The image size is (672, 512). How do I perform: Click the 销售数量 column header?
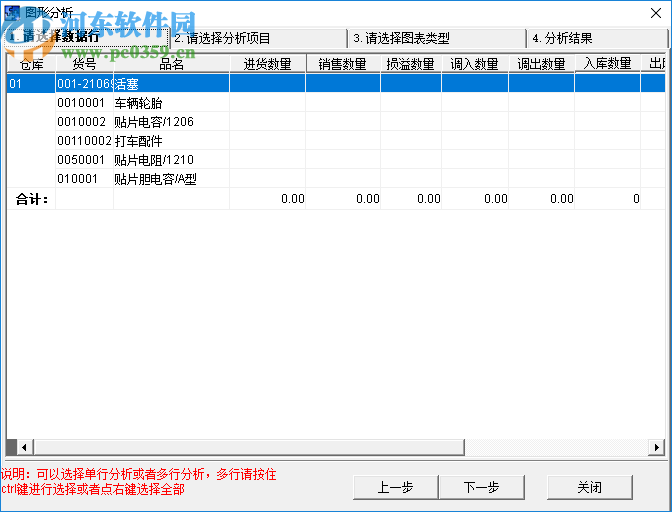click(343, 64)
